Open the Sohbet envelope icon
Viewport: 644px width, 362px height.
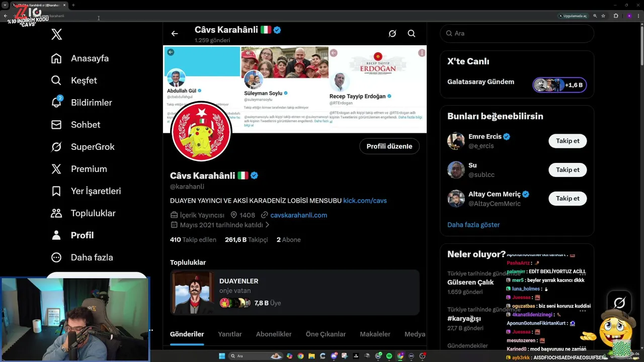[x=56, y=125]
